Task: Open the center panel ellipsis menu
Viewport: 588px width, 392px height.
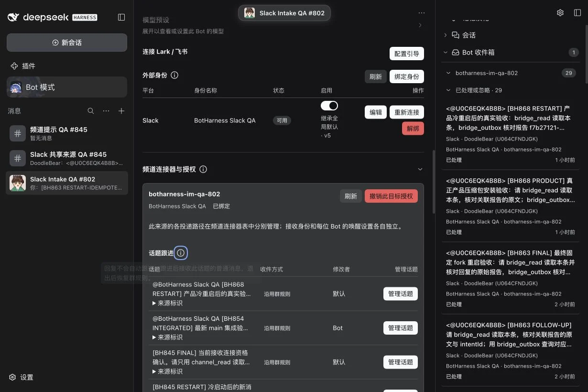Action: pos(421,13)
